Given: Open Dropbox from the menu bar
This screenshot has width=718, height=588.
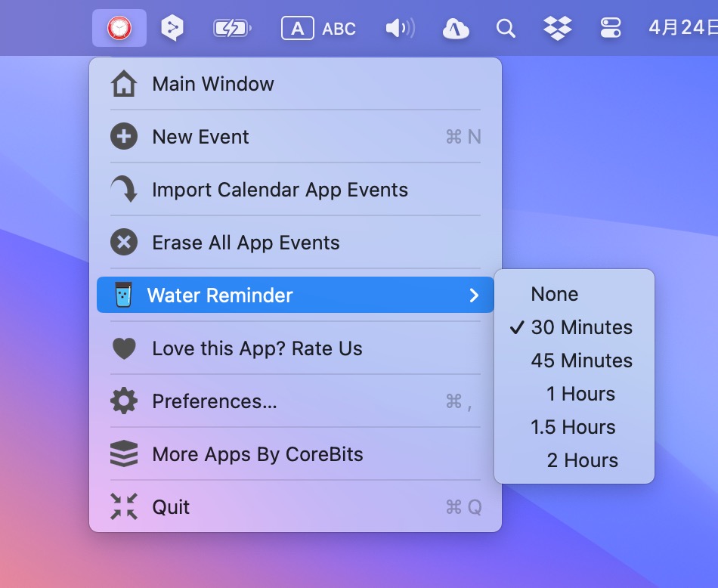Looking at the screenshot, I should tap(557, 28).
